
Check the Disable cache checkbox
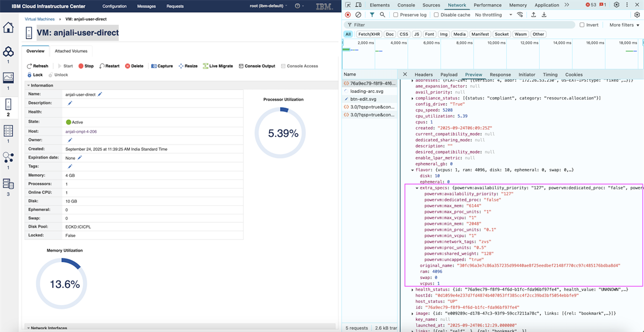[x=436, y=15]
